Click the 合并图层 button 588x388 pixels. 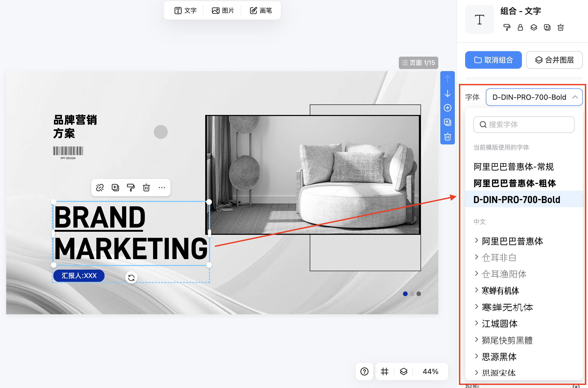(554, 60)
